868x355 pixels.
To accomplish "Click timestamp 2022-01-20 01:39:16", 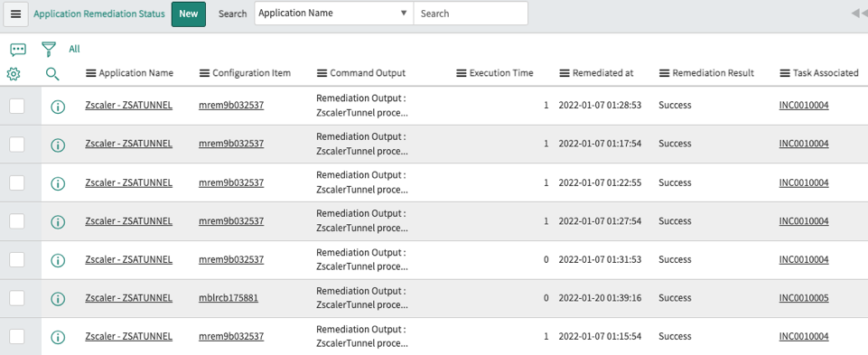I will (x=600, y=298).
